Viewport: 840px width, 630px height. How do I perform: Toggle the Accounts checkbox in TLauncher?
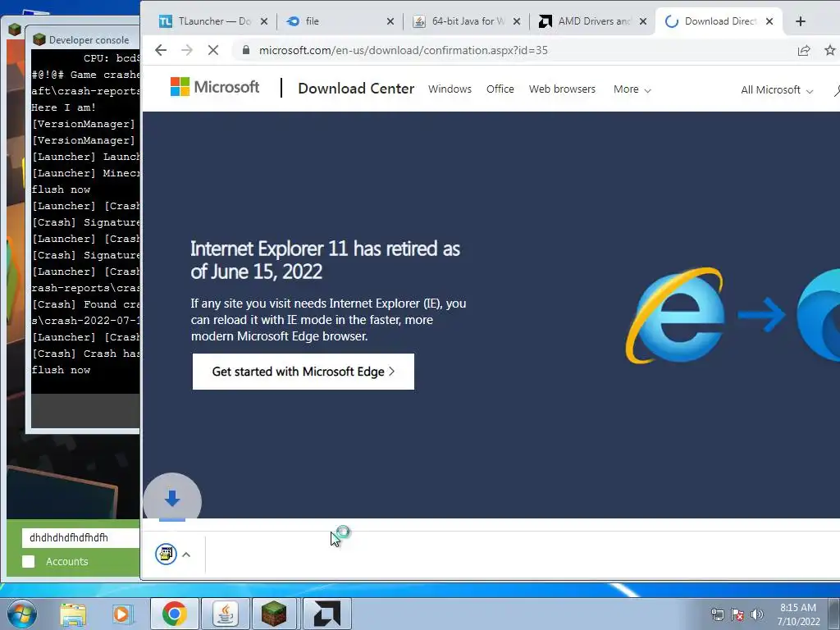point(29,561)
